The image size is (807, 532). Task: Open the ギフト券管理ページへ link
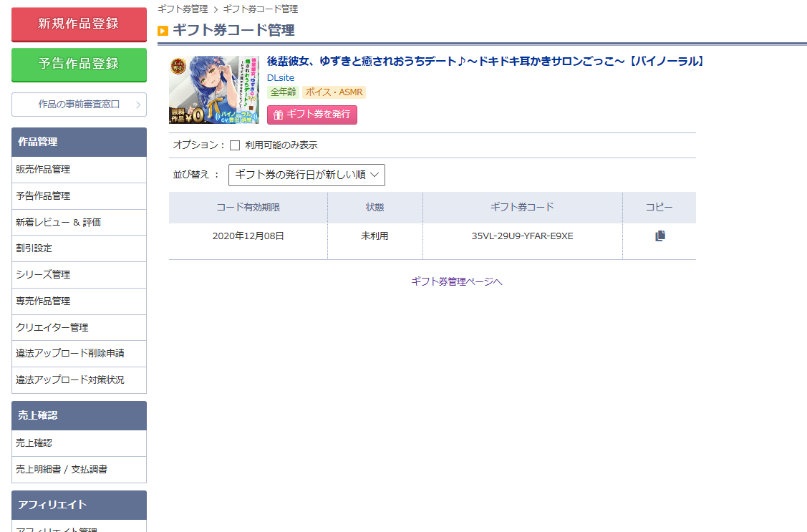[456, 281]
